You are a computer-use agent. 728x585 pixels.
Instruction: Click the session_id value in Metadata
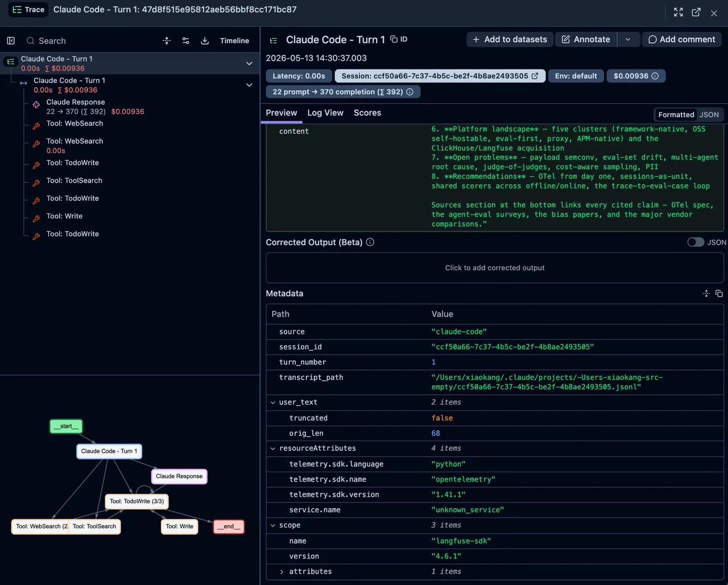click(512, 347)
